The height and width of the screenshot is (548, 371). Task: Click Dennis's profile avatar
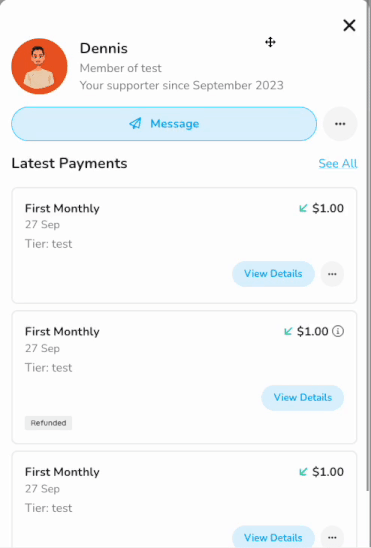point(39,66)
